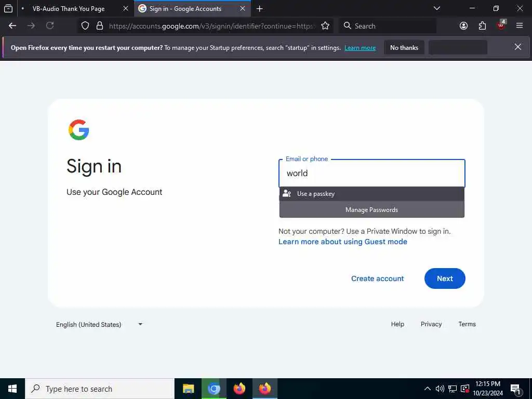Open the English (United States) language dropdown
This screenshot has width=532, height=399.
click(99, 324)
